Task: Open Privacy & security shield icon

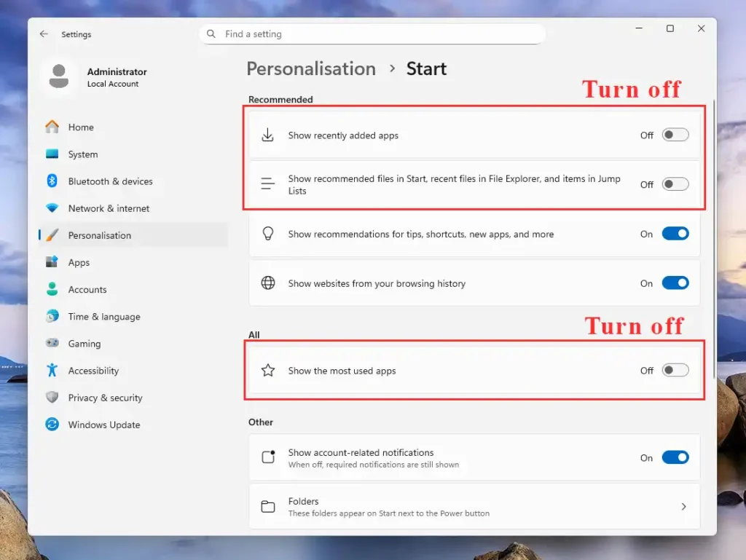Action: point(52,398)
